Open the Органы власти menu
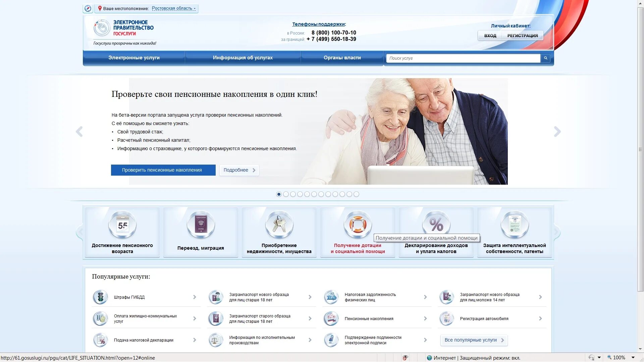 (x=342, y=58)
